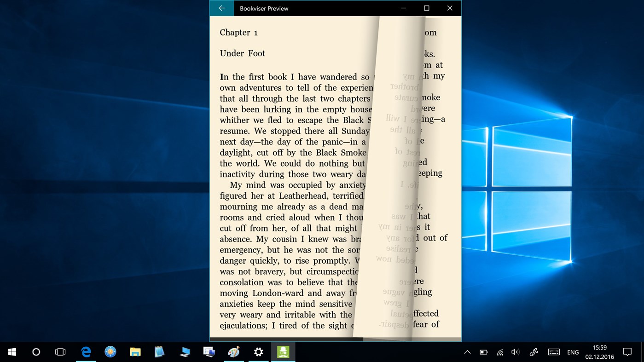This screenshot has width=644, height=362.
Task: Launch Microsoft Edge from the taskbar
Action: (x=86, y=352)
